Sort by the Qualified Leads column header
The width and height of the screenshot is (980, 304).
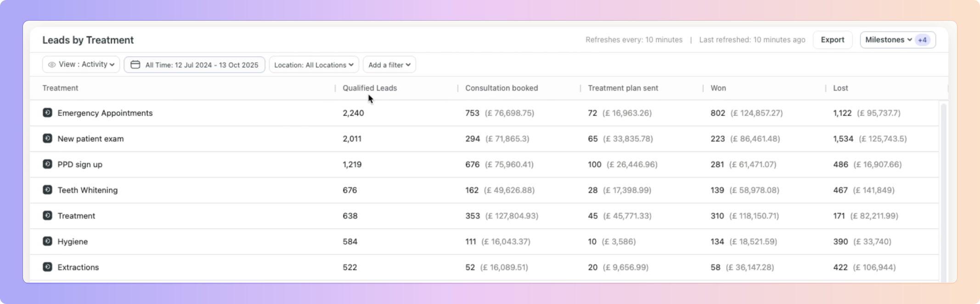(370, 88)
